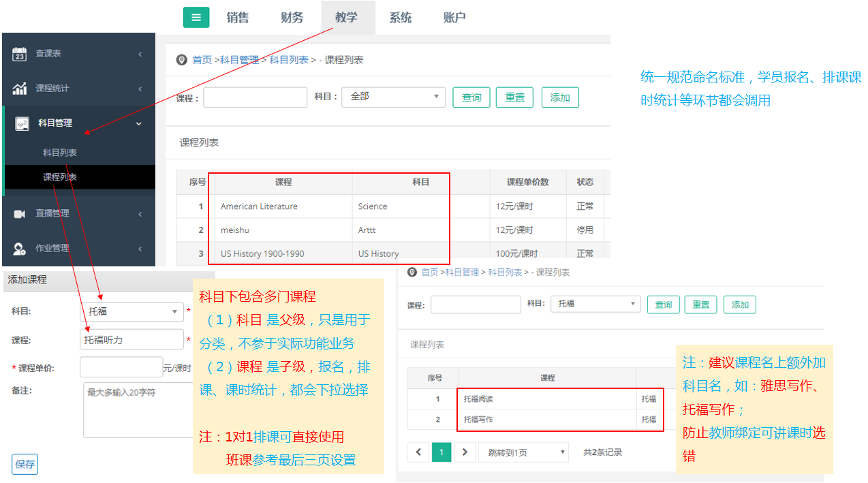Screen dimensions: 868x483
Task: Click the 停用 status cell
Action: (585, 230)
